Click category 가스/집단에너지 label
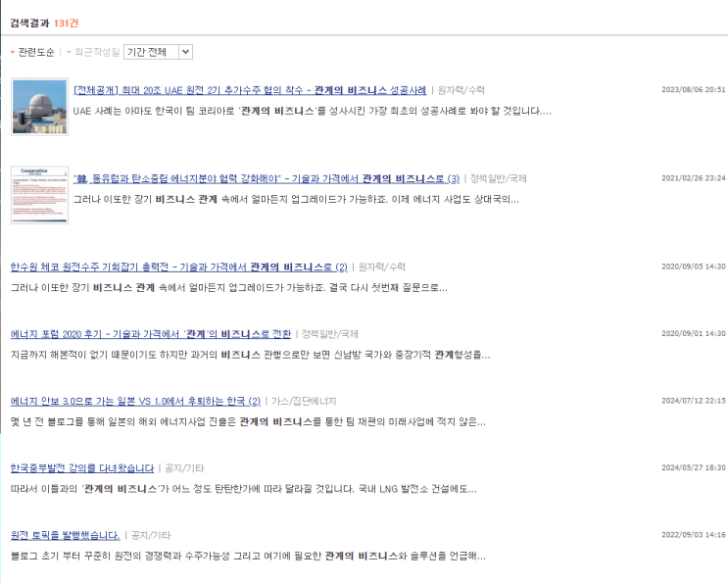 [x=304, y=401]
